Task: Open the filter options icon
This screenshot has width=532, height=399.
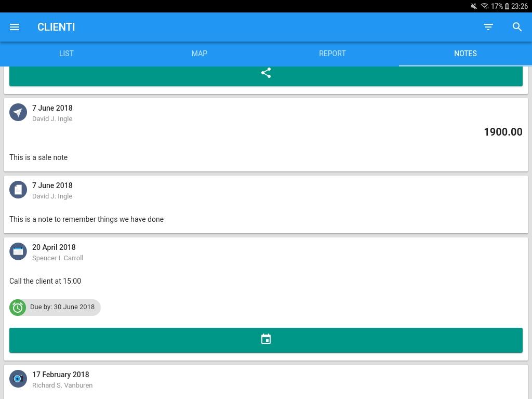Action: (488, 27)
